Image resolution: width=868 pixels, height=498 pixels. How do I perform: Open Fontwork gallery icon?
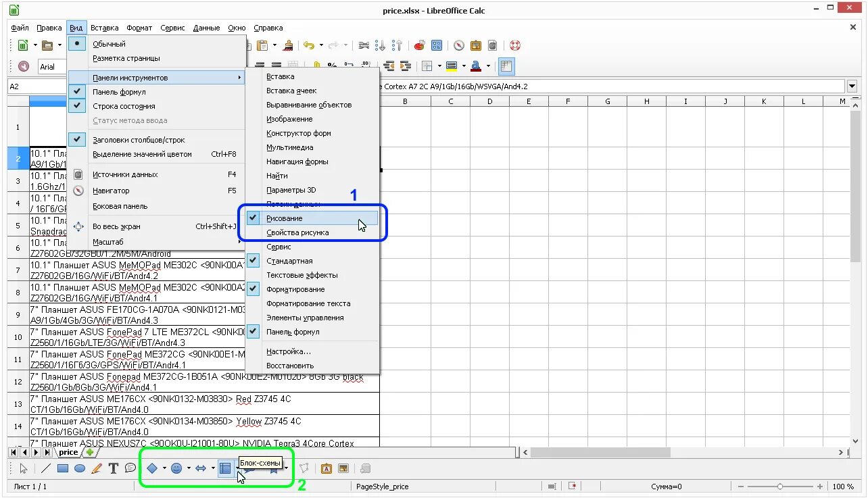coord(327,468)
